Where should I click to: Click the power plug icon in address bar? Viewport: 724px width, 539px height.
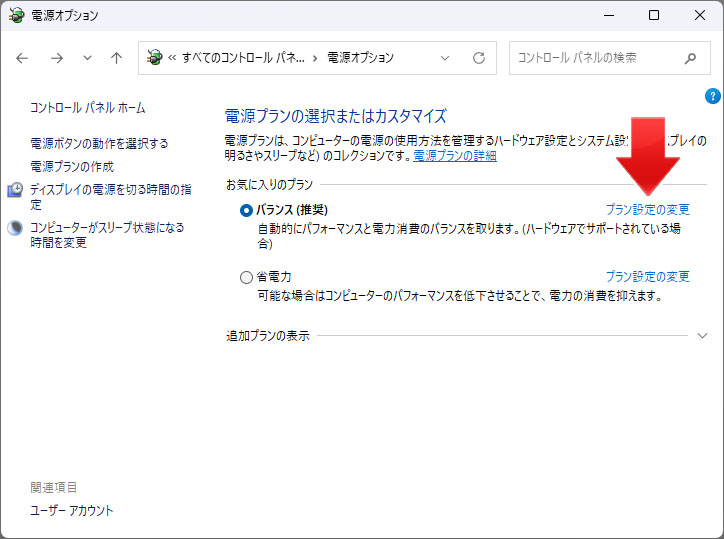pyautogui.click(x=154, y=58)
